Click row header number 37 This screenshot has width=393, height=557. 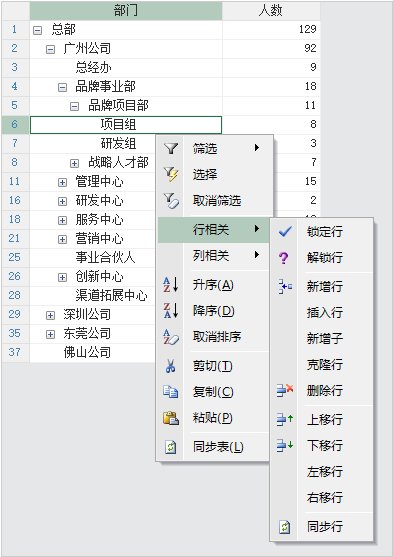point(15,353)
